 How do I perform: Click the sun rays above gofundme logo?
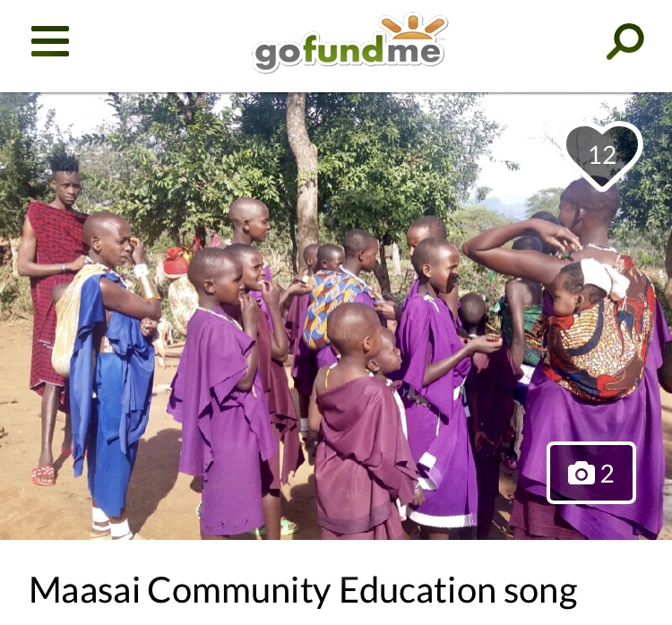click(413, 27)
